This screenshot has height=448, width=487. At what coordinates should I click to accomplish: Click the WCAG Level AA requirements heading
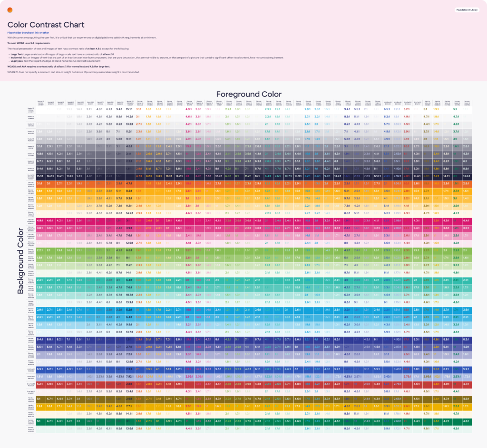[28, 43]
